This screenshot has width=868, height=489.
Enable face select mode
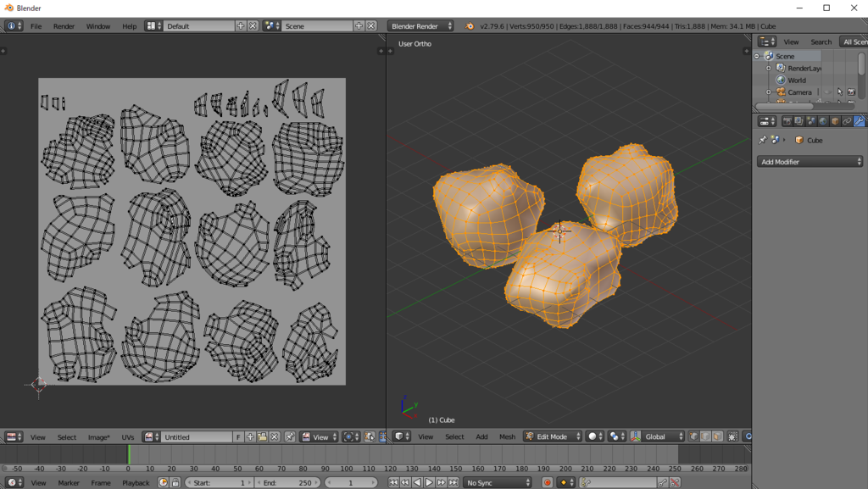(717, 436)
